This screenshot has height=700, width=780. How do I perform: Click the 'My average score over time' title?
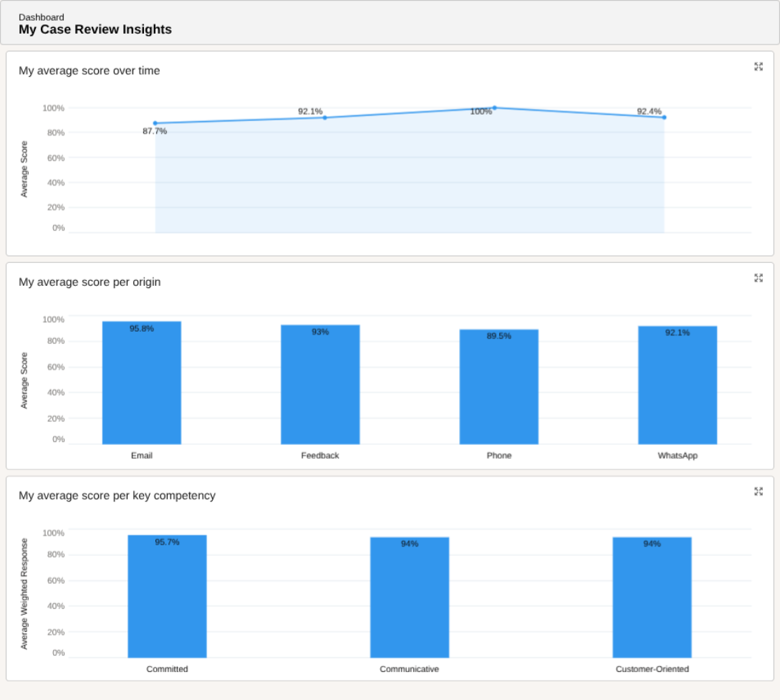tap(90, 71)
